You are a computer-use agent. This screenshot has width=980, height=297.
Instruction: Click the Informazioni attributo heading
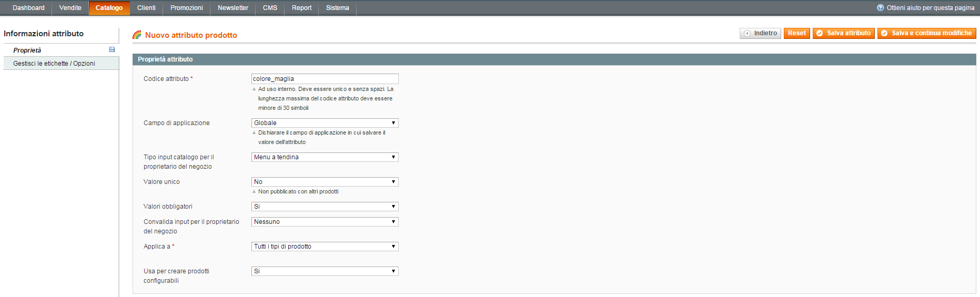coord(44,34)
